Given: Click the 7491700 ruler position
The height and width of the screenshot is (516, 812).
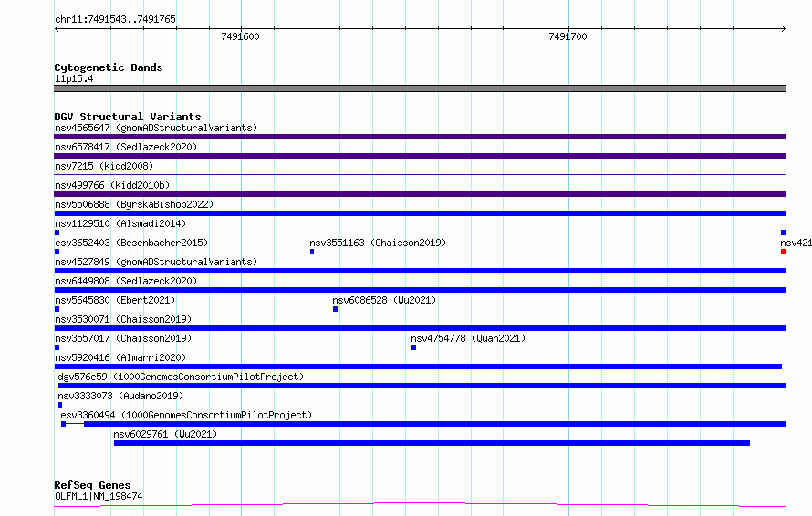Looking at the screenshot, I should [568, 36].
